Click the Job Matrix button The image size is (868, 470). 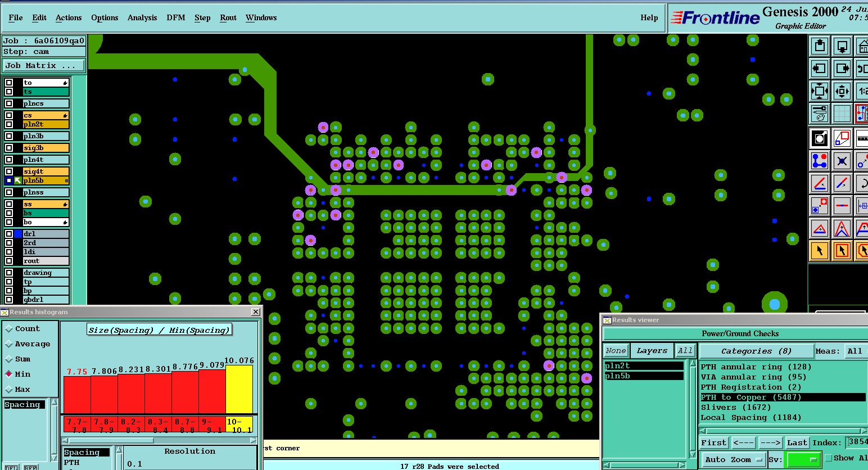(x=43, y=66)
